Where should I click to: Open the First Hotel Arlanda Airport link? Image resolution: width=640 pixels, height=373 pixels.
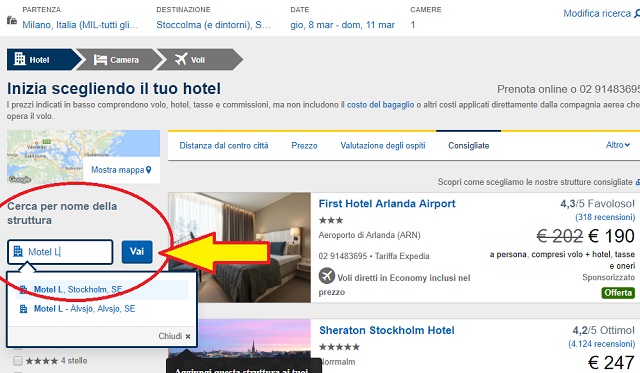pyautogui.click(x=387, y=204)
